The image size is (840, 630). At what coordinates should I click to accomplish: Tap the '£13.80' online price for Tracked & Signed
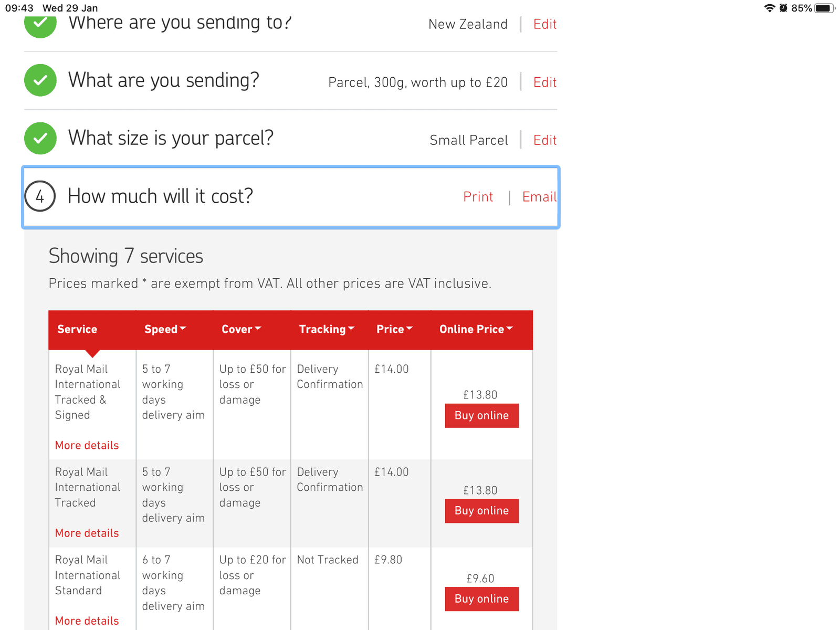coord(480,395)
